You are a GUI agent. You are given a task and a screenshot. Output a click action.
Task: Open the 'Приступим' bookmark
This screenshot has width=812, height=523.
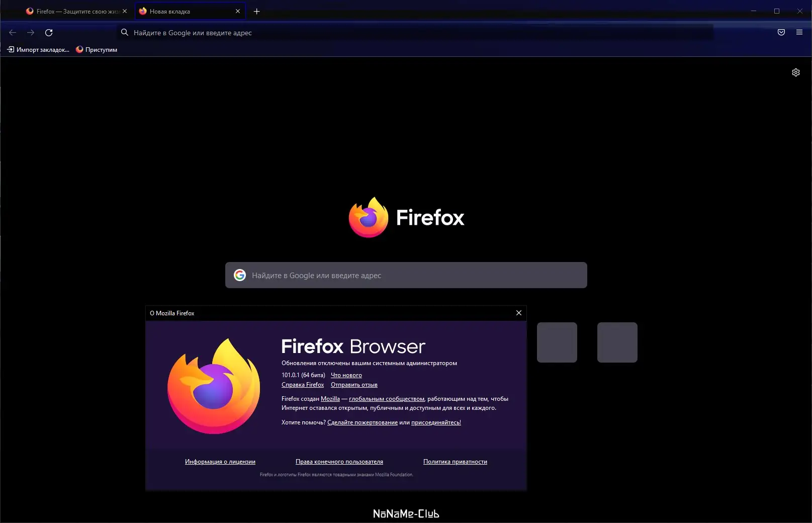pyautogui.click(x=97, y=49)
